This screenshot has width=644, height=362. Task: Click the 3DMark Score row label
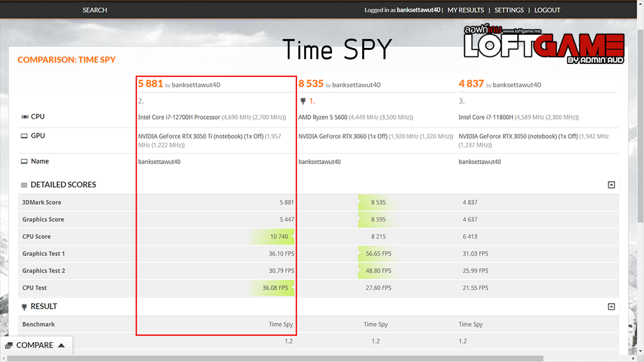pos(42,202)
